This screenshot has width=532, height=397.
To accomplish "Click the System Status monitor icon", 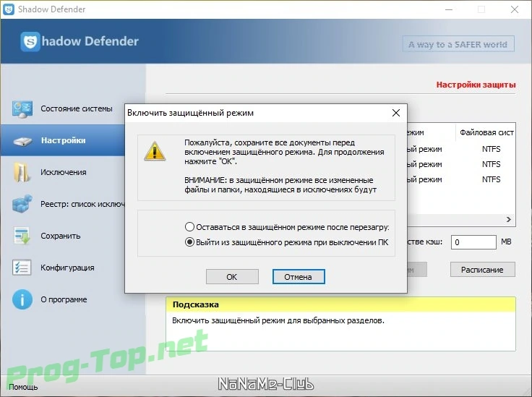I will click(x=22, y=109).
